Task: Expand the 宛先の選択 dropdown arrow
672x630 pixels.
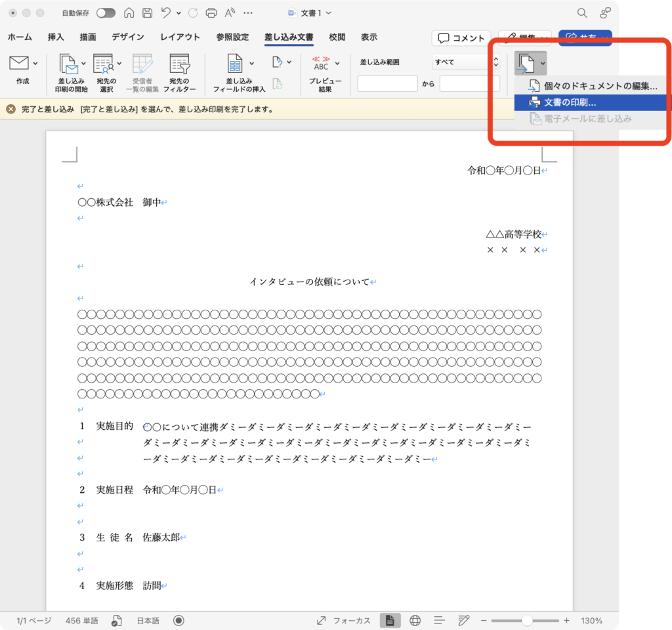Action: [119, 64]
